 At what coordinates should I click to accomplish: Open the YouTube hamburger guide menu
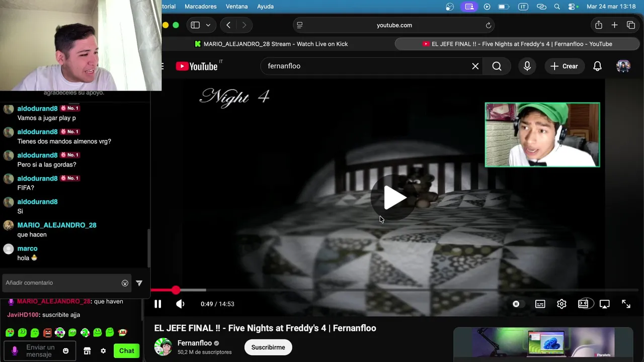(162, 66)
